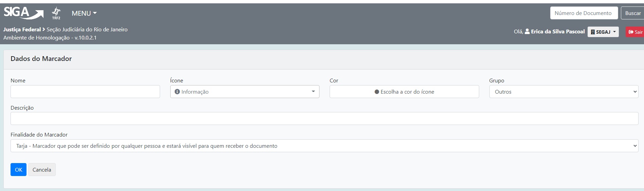The width and height of the screenshot is (644, 191).
Task: Click the user name Erica da Silva Pascoal
Action: [558, 31]
